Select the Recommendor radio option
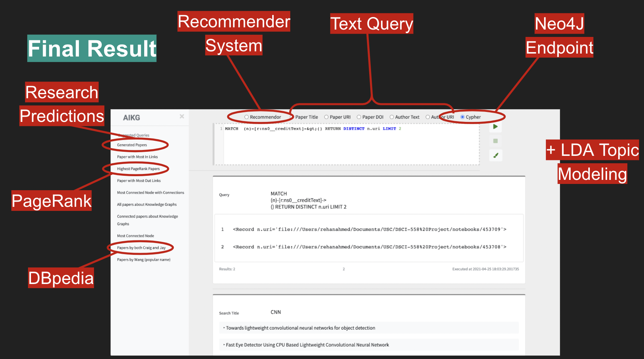The width and height of the screenshot is (644, 359). pyautogui.click(x=246, y=117)
